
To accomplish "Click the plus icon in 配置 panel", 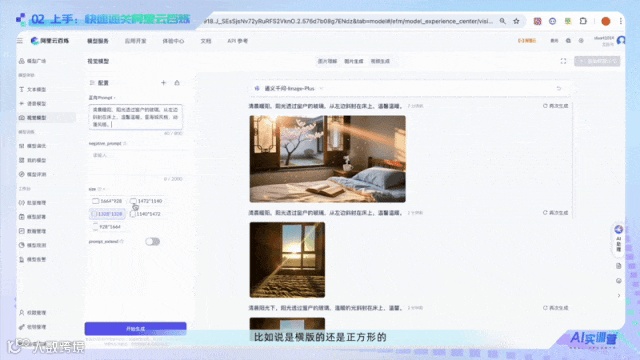I will 163,83.
